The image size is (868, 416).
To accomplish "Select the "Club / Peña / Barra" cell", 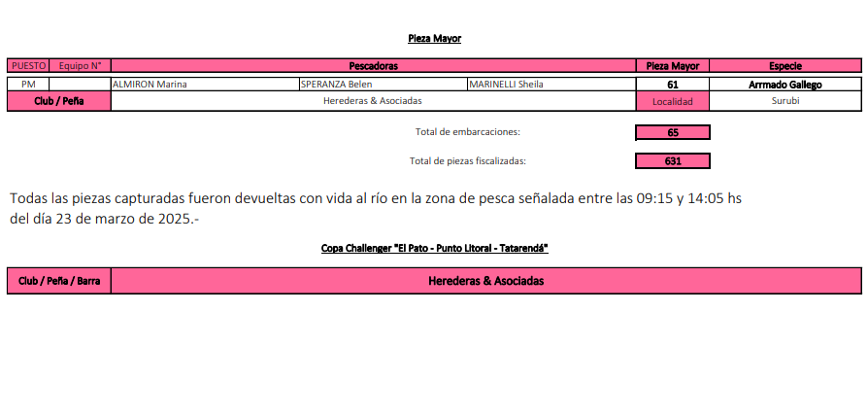I will (x=59, y=281).
